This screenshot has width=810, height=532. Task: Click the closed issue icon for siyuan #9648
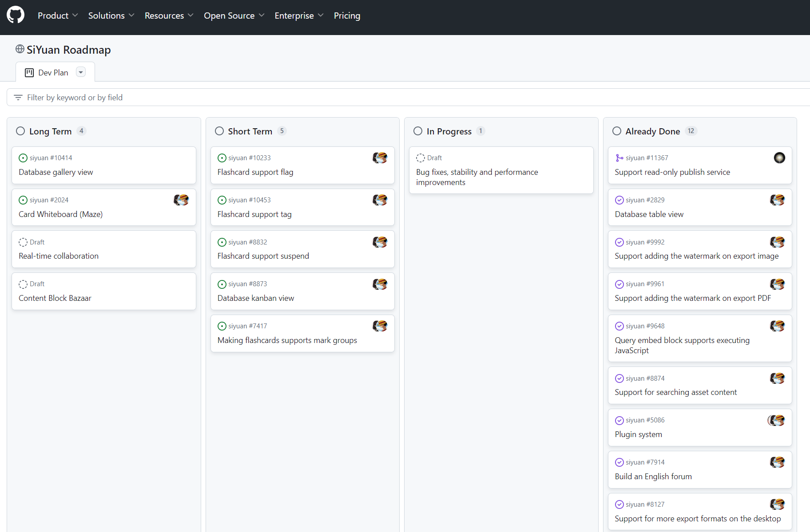(619, 326)
